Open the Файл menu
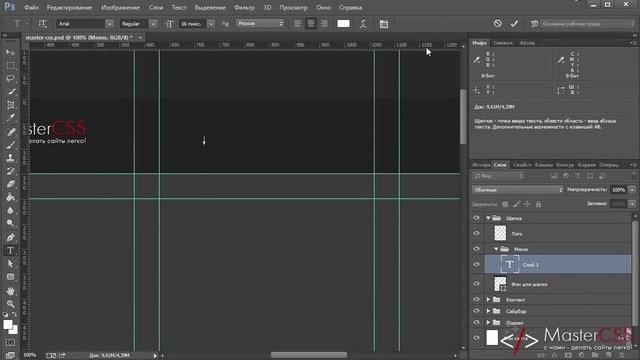Viewport: 640px width, 360px height. coord(31,7)
